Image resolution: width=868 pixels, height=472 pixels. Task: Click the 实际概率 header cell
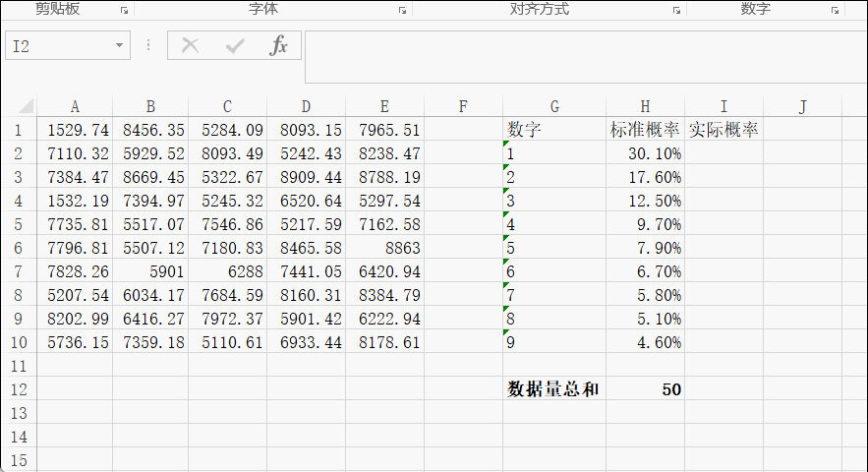click(723, 130)
